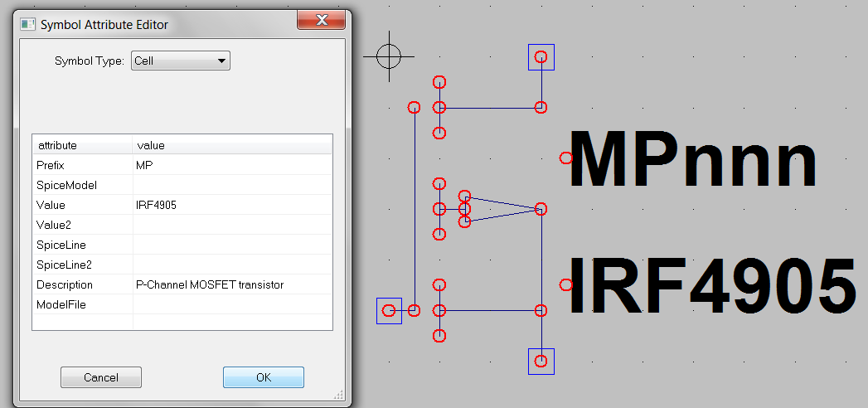This screenshot has height=408, width=868.
Task: Click the Symbol Attribute Editor title icon
Action: [27, 24]
